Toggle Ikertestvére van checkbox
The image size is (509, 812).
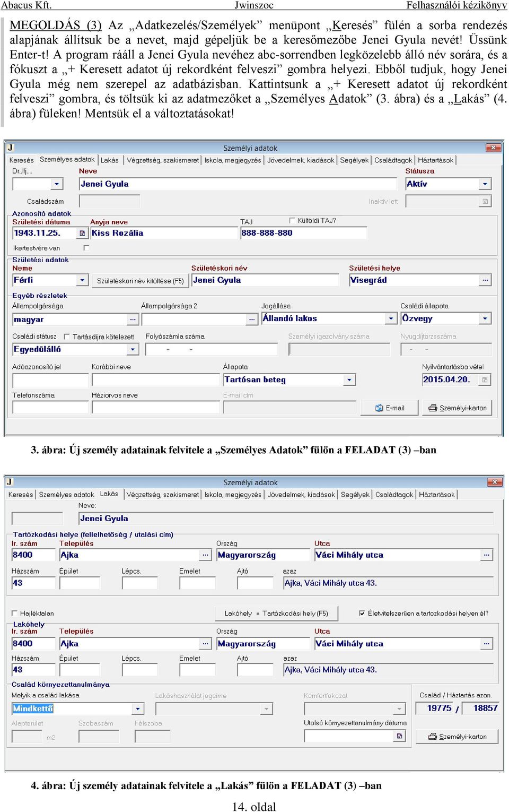click(x=86, y=248)
